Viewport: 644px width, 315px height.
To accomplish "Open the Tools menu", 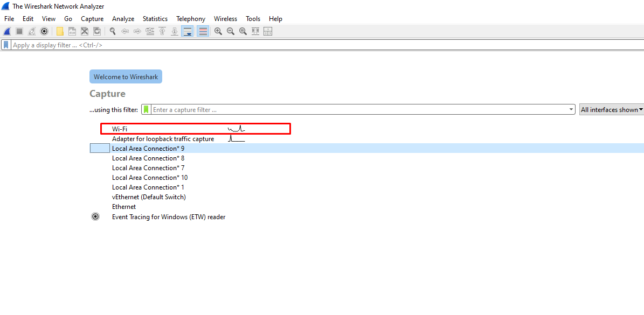I will pyautogui.click(x=253, y=19).
